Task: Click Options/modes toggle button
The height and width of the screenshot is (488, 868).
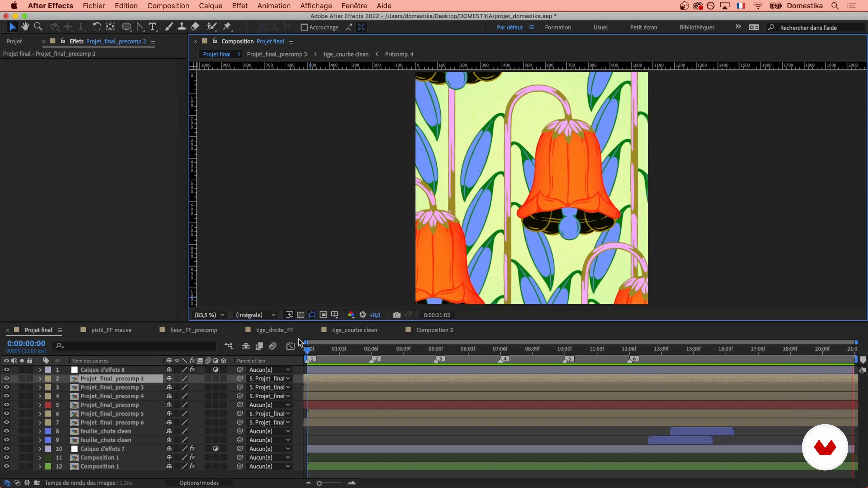Action: pos(199,483)
